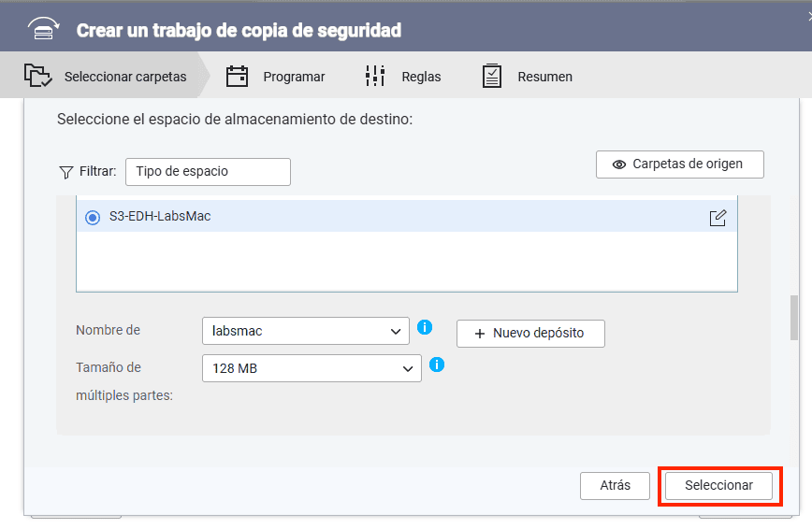This screenshot has height=529, width=812.
Task: Edit the S3-EDH-LabsMac storage space
Action: pyautogui.click(x=718, y=218)
